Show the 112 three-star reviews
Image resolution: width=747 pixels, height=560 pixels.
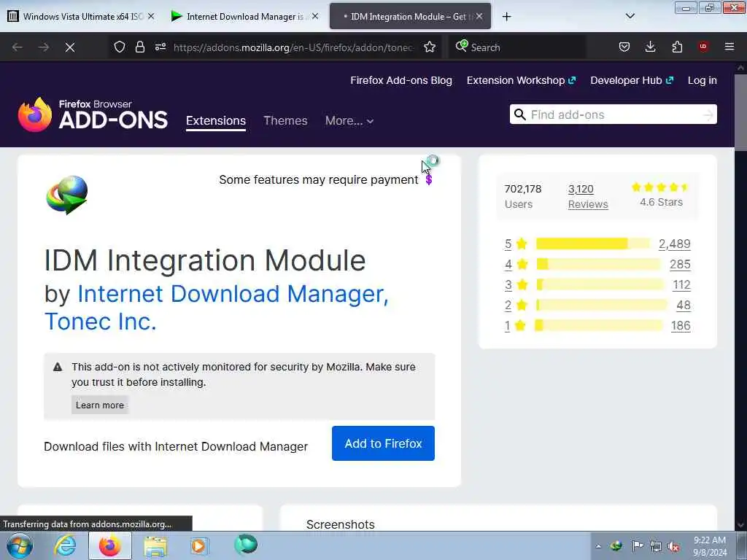pos(681,285)
